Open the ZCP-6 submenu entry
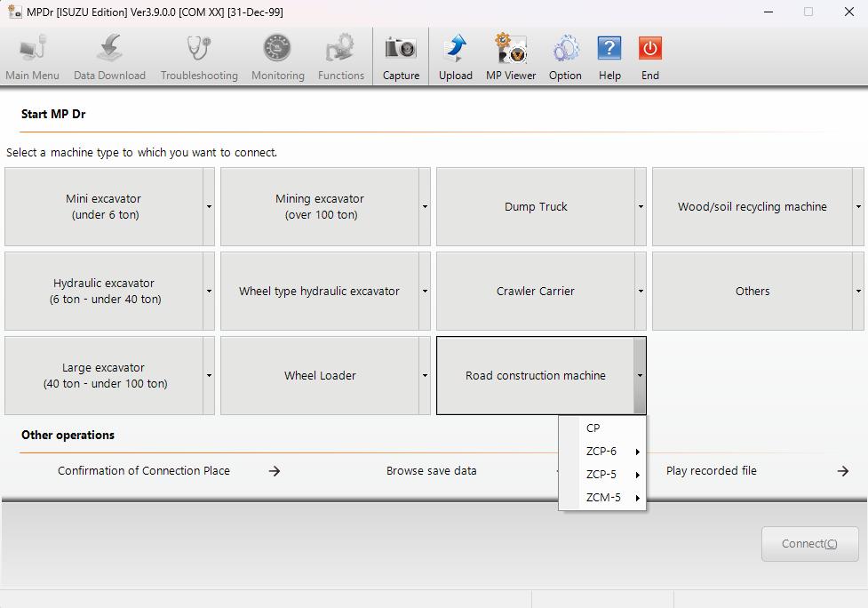The width and height of the screenshot is (868, 608). pyautogui.click(x=602, y=452)
